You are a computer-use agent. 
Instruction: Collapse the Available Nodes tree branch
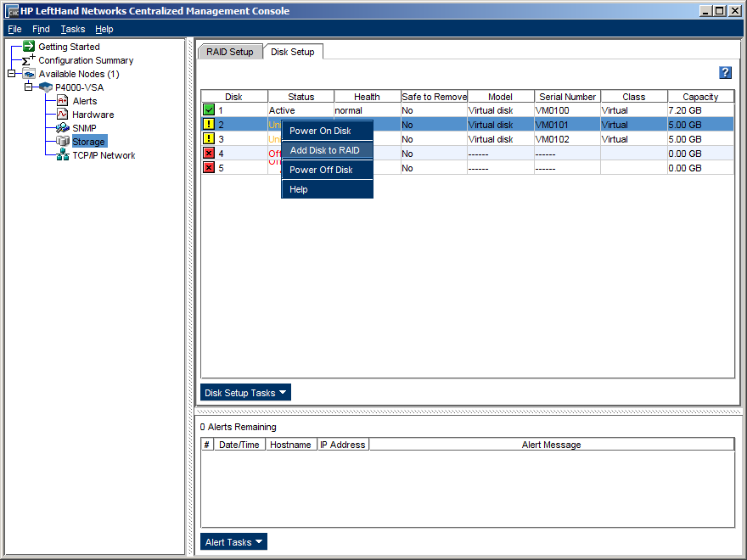(11, 74)
